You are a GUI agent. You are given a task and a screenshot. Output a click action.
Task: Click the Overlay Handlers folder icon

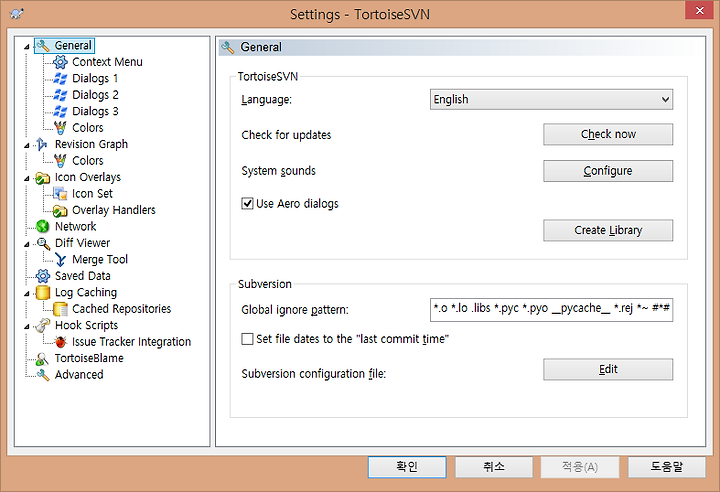point(60,210)
